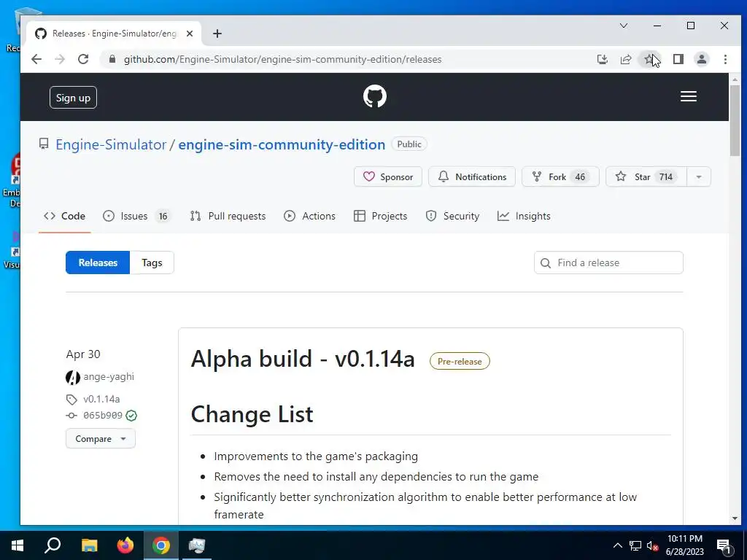Open File Explorer from taskbar

(x=89, y=545)
